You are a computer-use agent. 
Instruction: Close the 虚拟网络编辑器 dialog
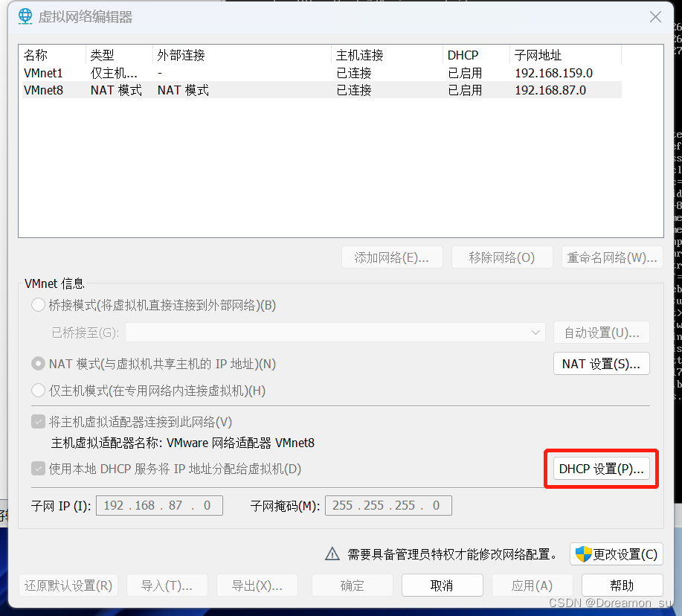pos(655,17)
